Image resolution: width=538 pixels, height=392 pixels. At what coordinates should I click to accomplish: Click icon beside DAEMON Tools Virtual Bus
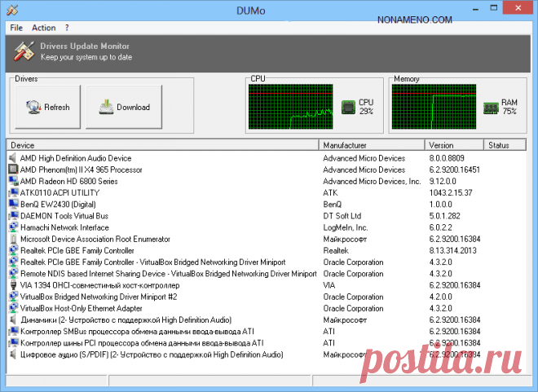point(13,216)
